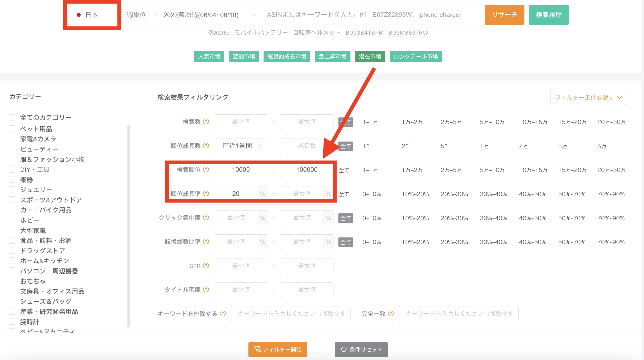
Task: Select the ロングテール市場 preset tab
Action: pyautogui.click(x=416, y=56)
